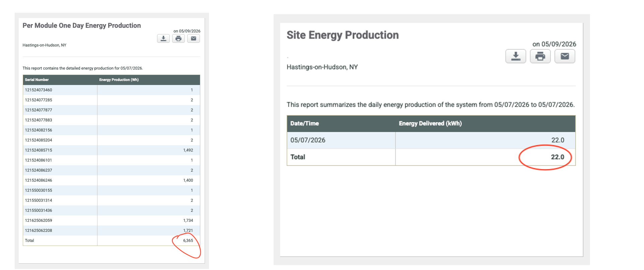Print the Per Module One Day report
The image size is (644, 270).
click(x=178, y=38)
